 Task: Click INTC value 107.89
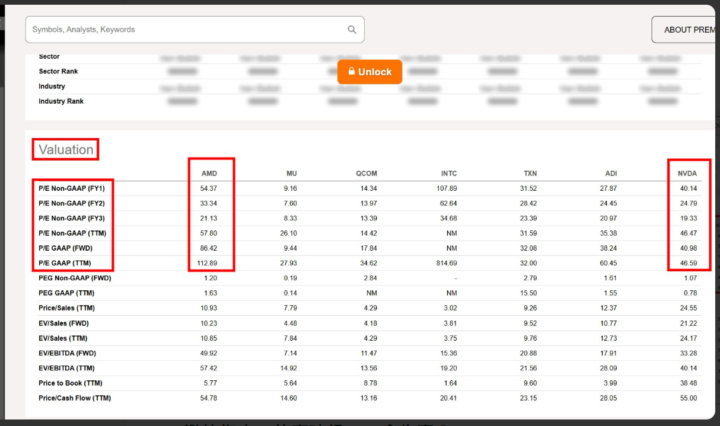[x=446, y=188]
